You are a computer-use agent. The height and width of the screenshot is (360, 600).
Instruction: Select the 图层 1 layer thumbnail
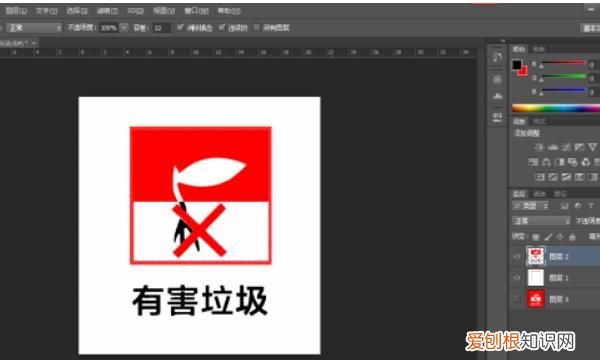(x=536, y=278)
